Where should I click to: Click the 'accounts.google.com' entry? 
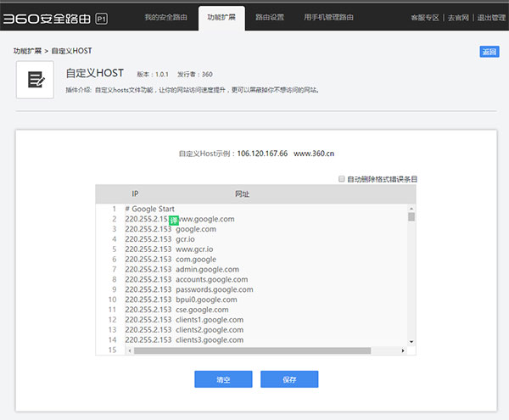click(211, 279)
